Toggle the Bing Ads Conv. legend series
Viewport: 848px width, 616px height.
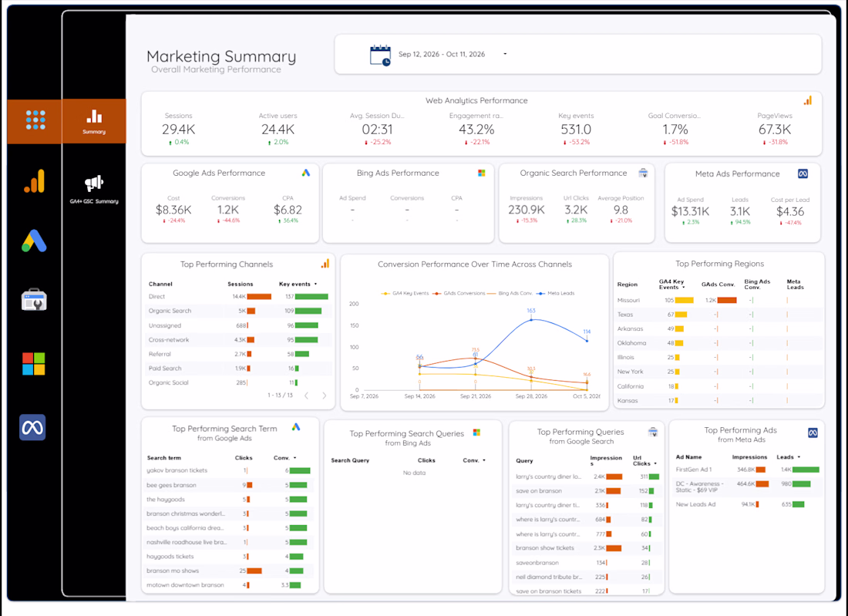[510, 293]
